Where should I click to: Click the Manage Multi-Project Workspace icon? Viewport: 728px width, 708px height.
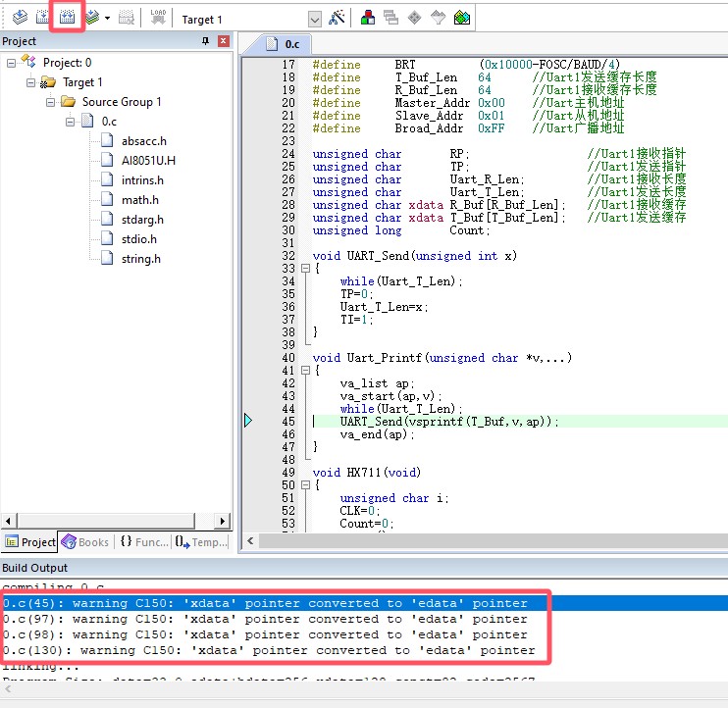[x=390, y=18]
